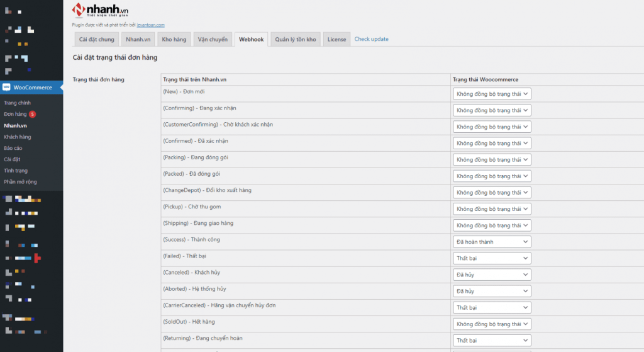Select the Quản lý tồn kho tab
This screenshot has height=352, width=644.
tap(295, 39)
